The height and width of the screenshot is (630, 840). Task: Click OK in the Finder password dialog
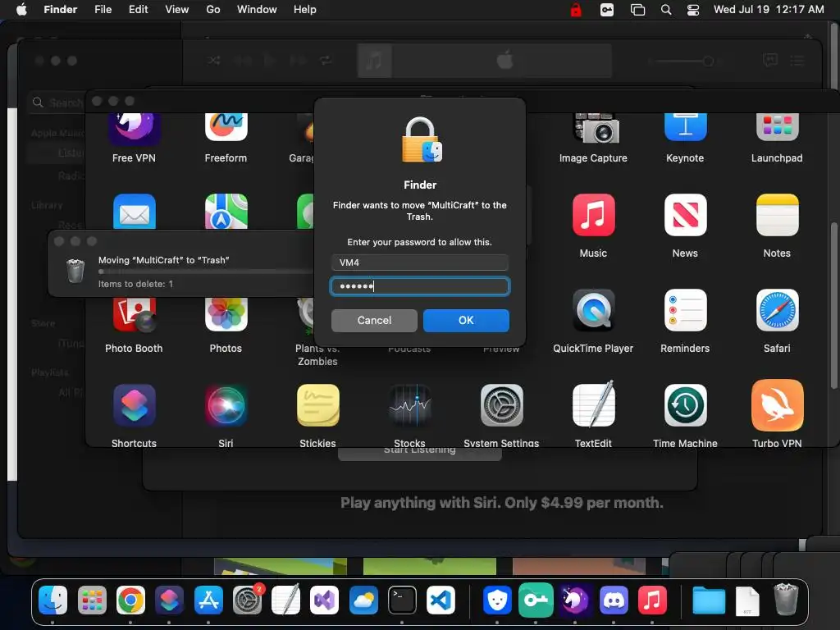(466, 321)
